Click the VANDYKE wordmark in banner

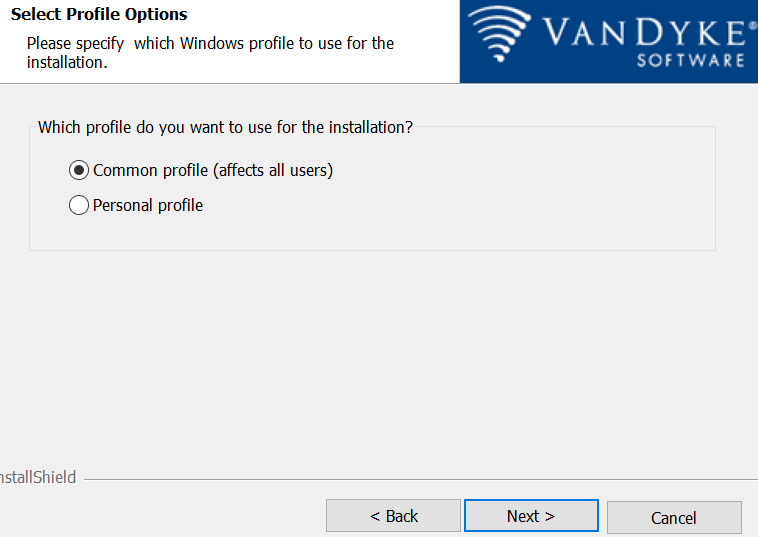coord(641,34)
